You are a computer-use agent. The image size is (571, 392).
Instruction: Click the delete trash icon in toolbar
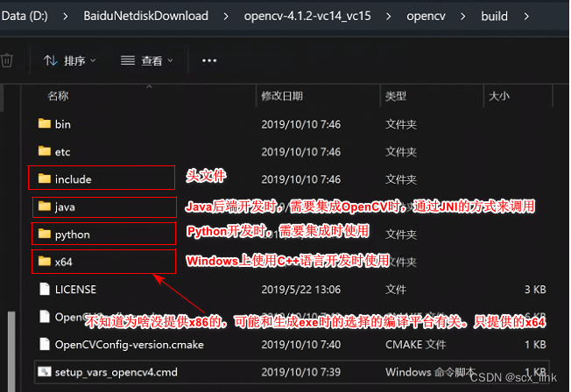point(6,60)
